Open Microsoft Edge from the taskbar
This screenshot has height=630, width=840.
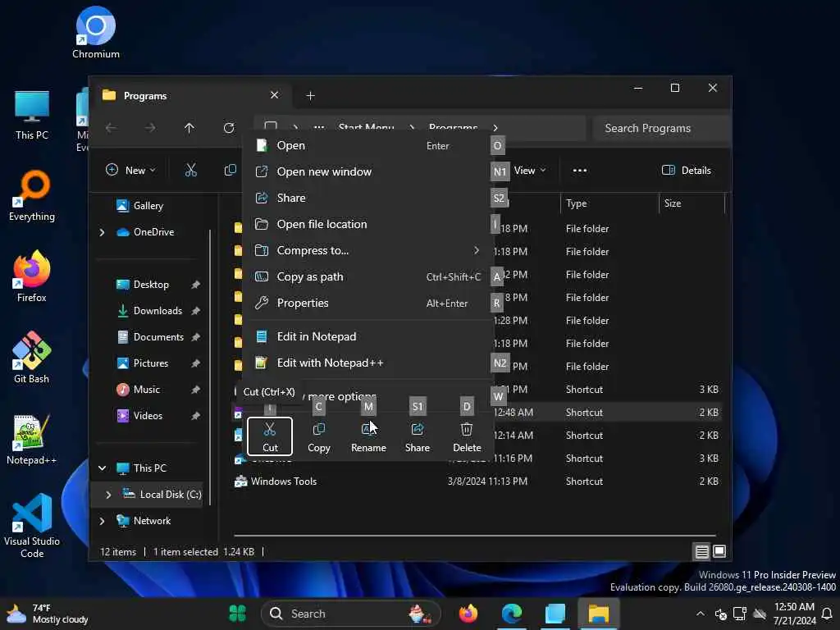512,614
